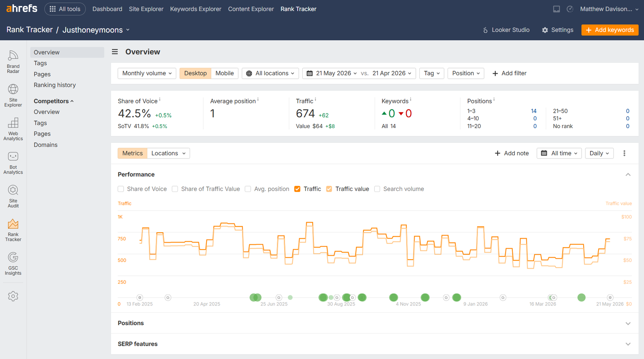Screen dimensions: 644x359
Task: Click Add note above the chart
Action: coord(512,153)
